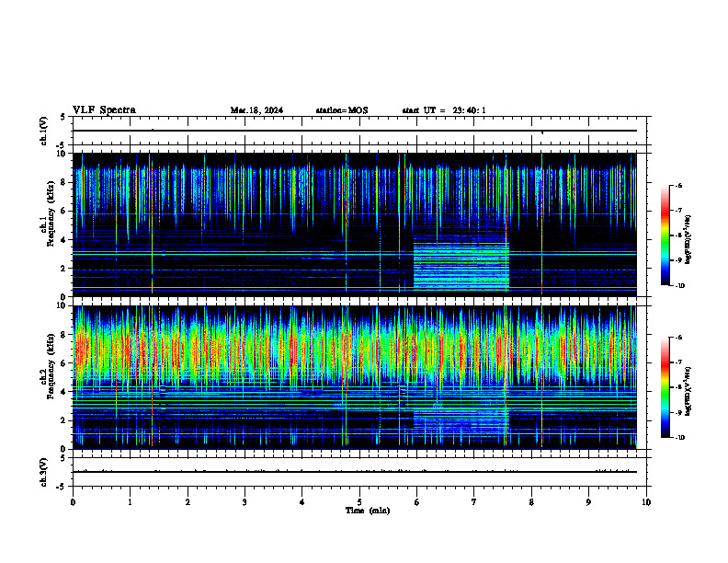The height and width of the screenshot is (563, 728).
Task: Click the ch.2 color bar log(PSD) label
Action: pos(688,392)
